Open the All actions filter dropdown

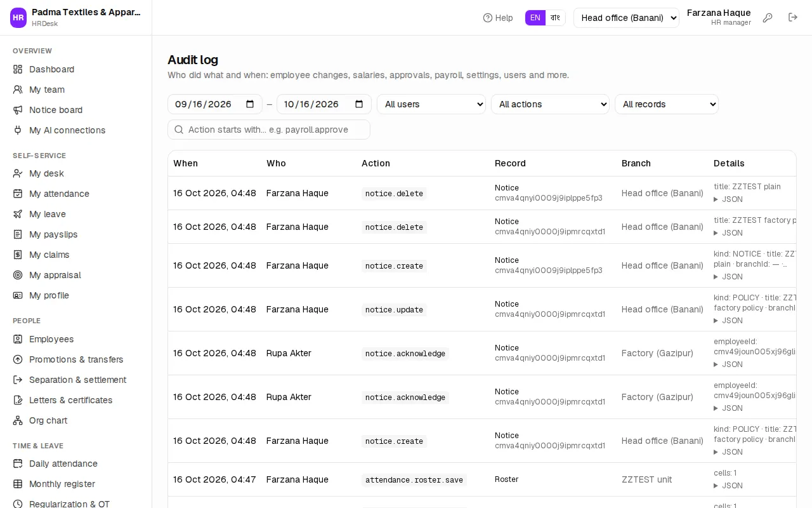click(550, 104)
